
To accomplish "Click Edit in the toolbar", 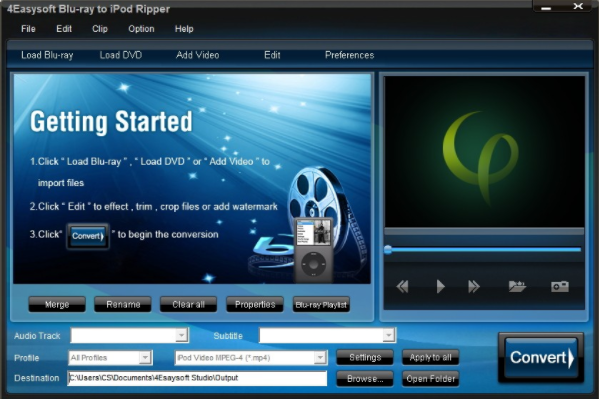I will 272,55.
